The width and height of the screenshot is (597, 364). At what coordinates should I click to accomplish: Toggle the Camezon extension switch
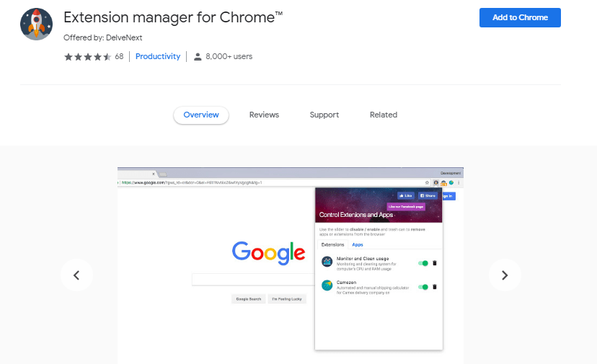pyautogui.click(x=423, y=287)
